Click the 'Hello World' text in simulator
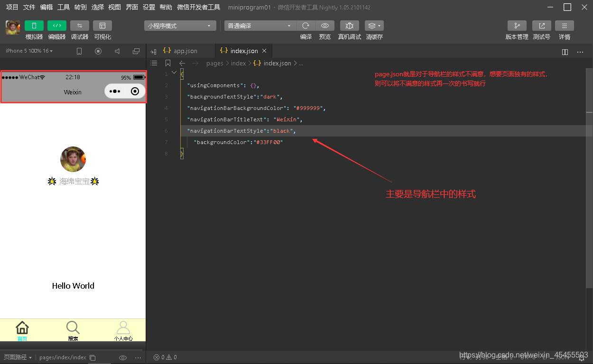The image size is (593, 364). [x=73, y=286]
